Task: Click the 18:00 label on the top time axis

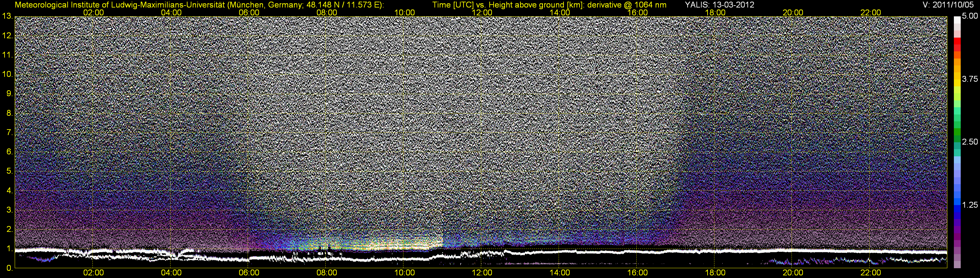Action: coord(715,12)
